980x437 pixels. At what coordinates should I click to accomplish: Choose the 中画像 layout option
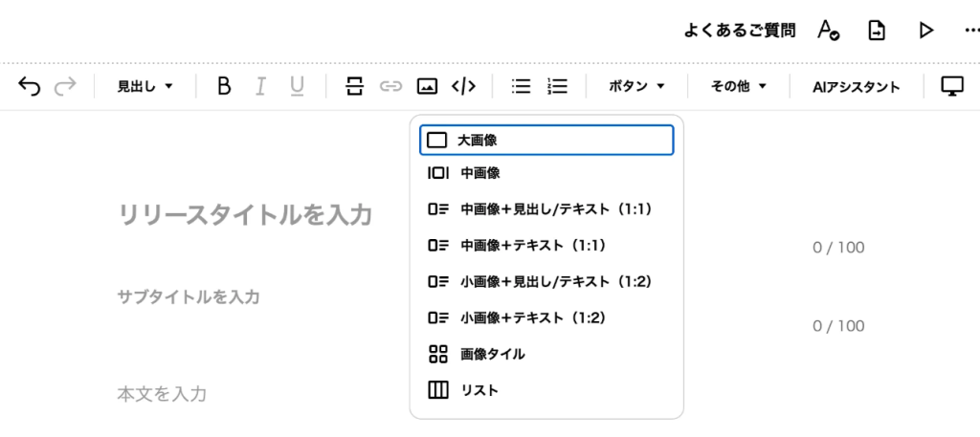[x=546, y=173]
